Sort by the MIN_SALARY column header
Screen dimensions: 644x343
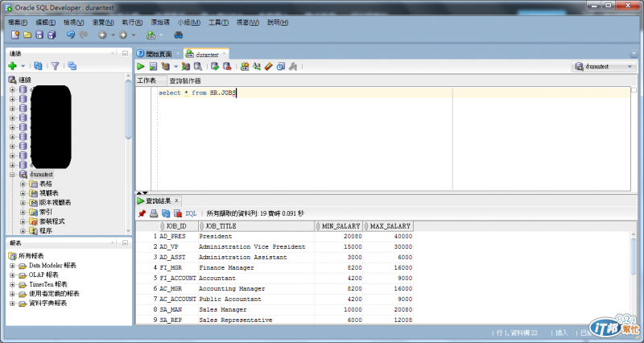(x=339, y=226)
